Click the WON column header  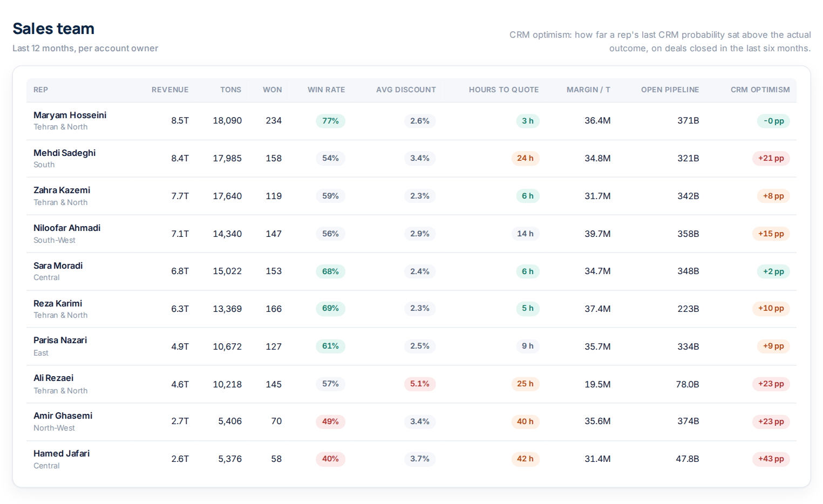[273, 90]
